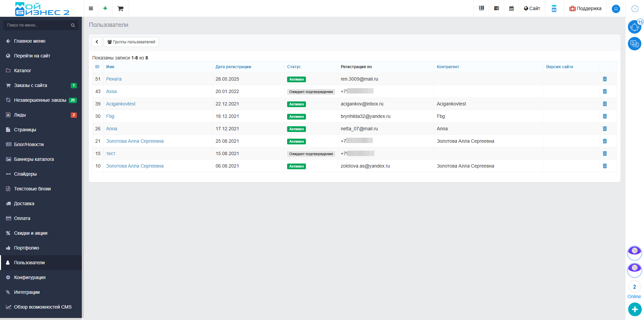Open Группы пользователей button
Viewport: 644px width, 320px height.
[x=131, y=42]
